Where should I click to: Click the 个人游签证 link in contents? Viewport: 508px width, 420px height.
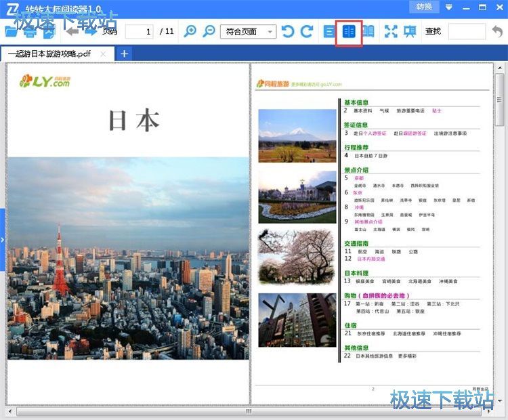coord(375,133)
